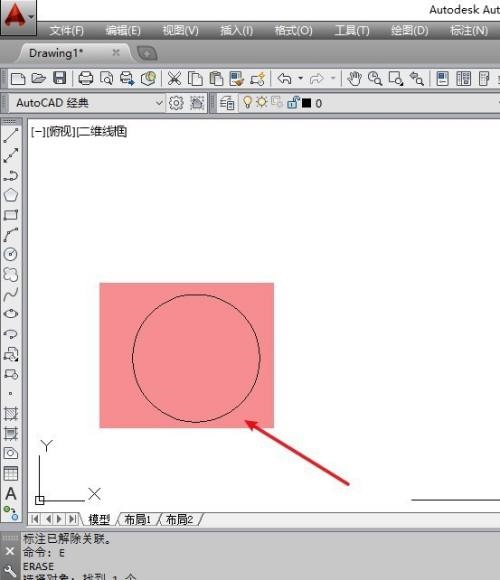Add a new drawing tab

click(x=147, y=54)
